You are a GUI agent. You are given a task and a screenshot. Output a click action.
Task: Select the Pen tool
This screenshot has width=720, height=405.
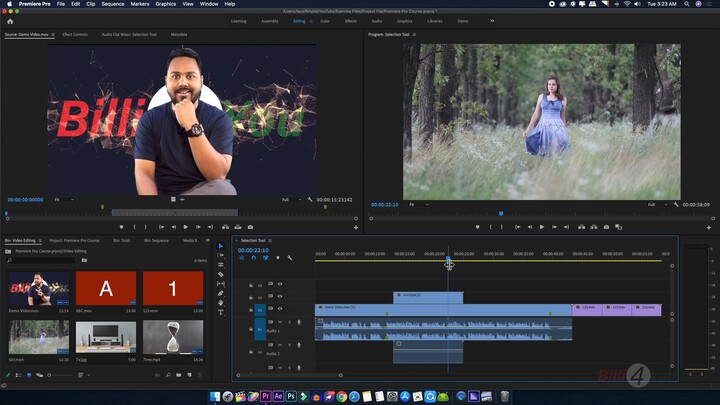click(221, 293)
